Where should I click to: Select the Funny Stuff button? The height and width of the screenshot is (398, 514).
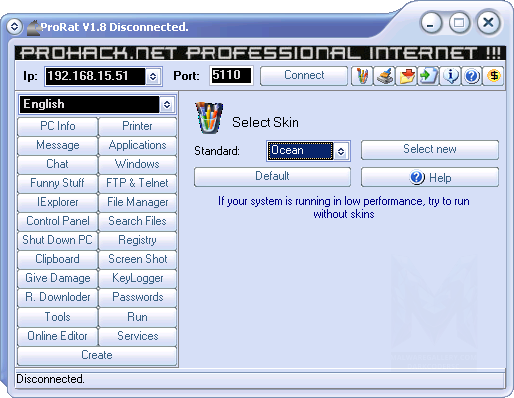point(58,183)
